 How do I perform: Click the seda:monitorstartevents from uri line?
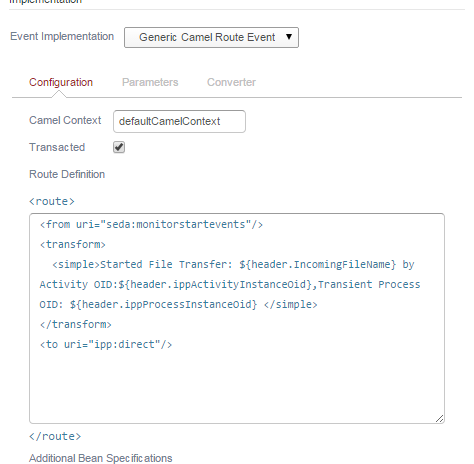click(x=151, y=224)
